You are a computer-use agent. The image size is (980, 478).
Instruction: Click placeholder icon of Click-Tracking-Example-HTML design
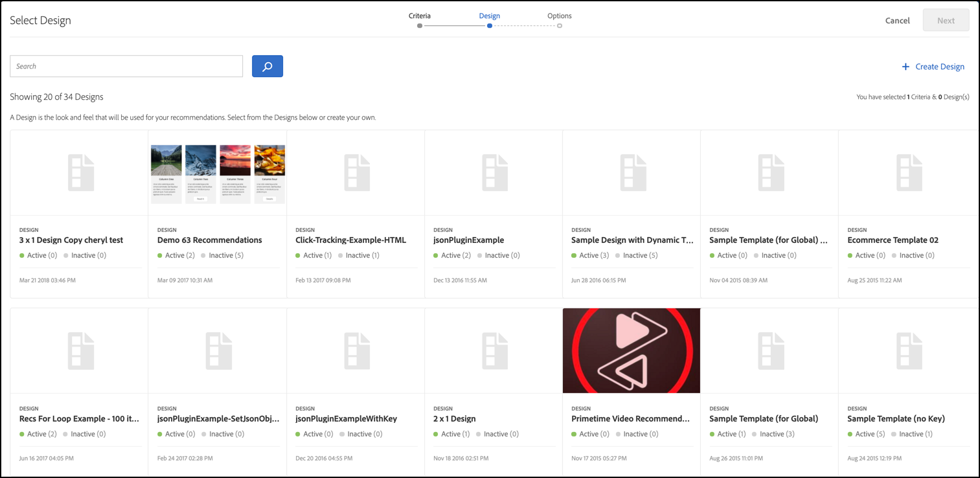coord(357,172)
